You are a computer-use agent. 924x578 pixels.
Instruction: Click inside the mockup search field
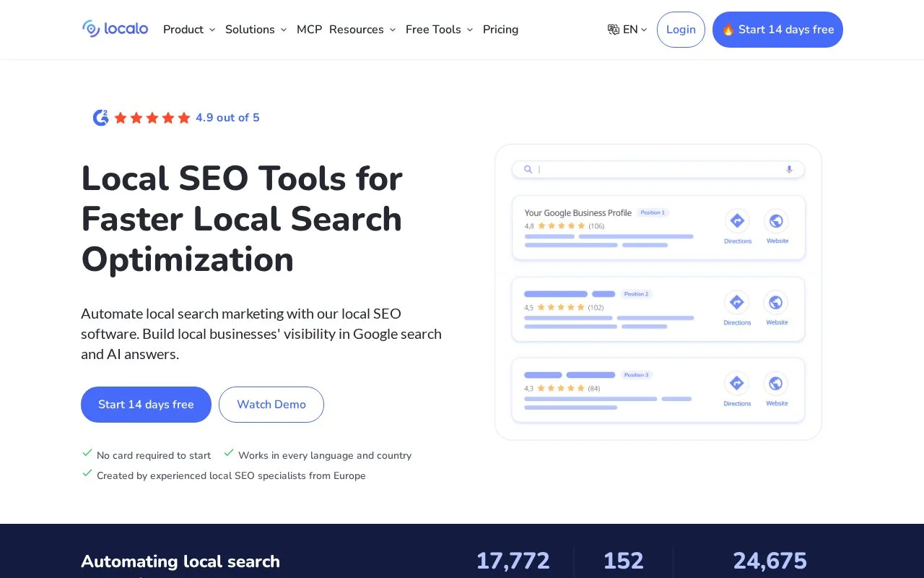click(658, 169)
